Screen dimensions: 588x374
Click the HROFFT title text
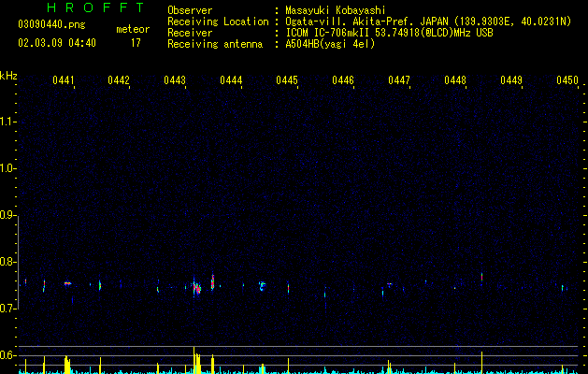point(95,7)
